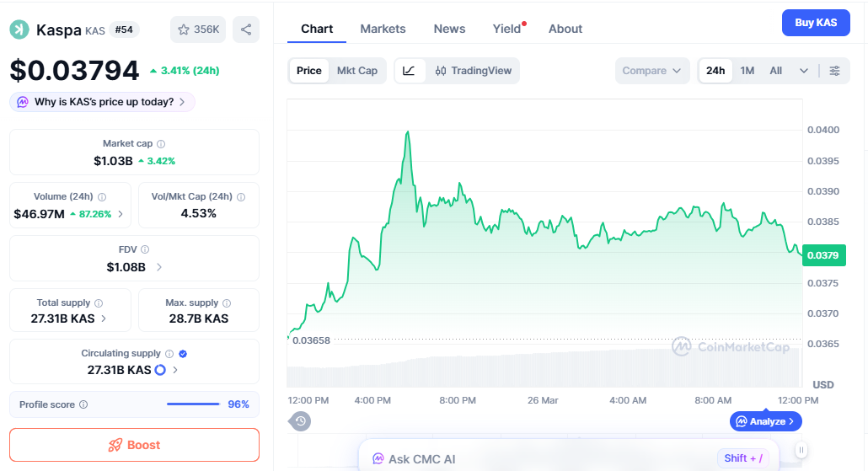Select 1M time range
The width and height of the screenshot is (868, 471).
pyautogui.click(x=747, y=71)
